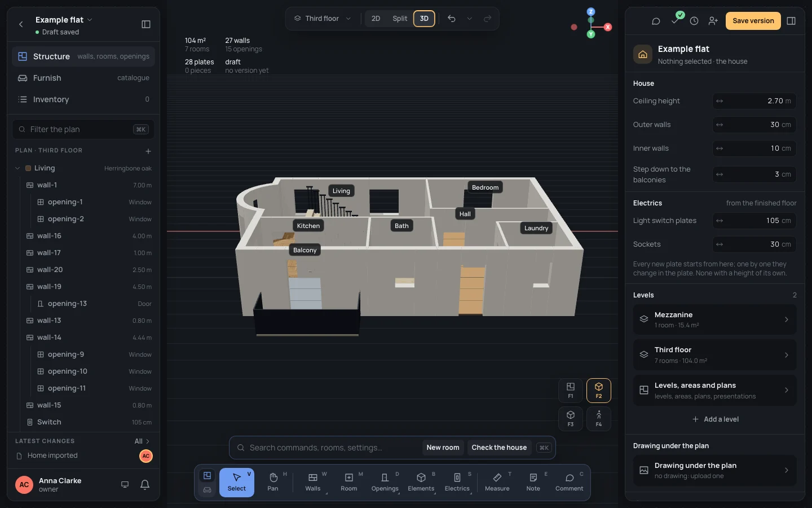Switch view mode to 2D
812x508 pixels.
(376, 19)
